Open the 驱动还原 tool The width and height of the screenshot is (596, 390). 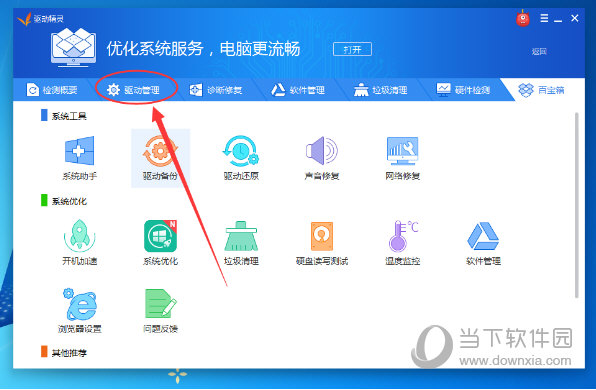pos(241,158)
